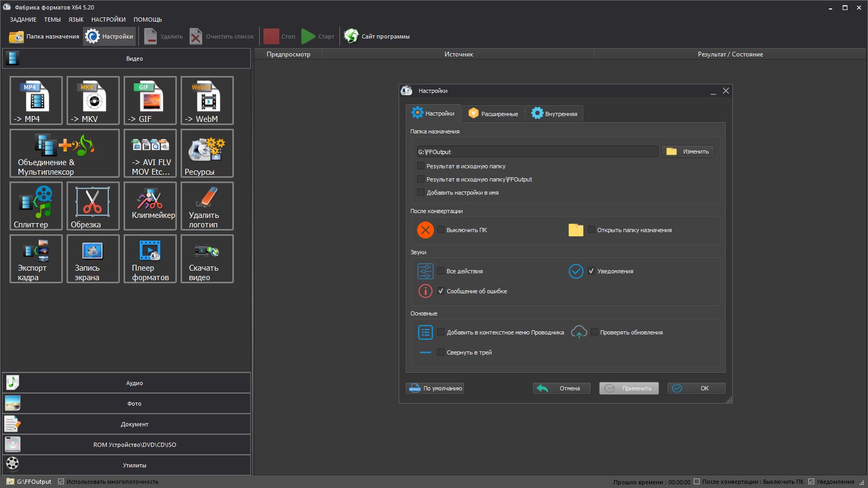This screenshot has height=488, width=868.
Task: Enable Результат в исходную папку\FFOutput checkbox
Action: (x=421, y=179)
